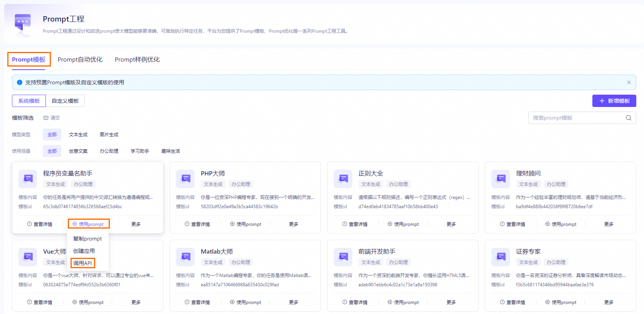The height and width of the screenshot is (314, 644).
Task: Use prompt for Matlab大师 template
Action: pyautogui.click(x=246, y=302)
